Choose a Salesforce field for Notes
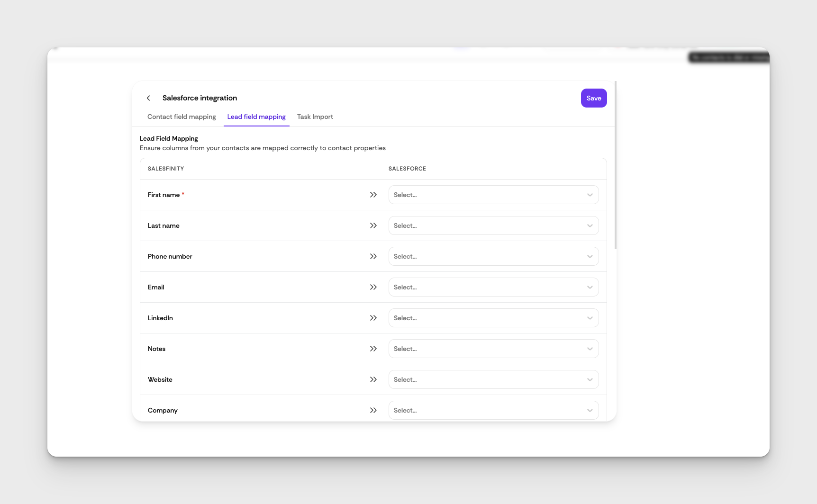The height and width of the screenshot is (504, 817). (x=493, y=349)
